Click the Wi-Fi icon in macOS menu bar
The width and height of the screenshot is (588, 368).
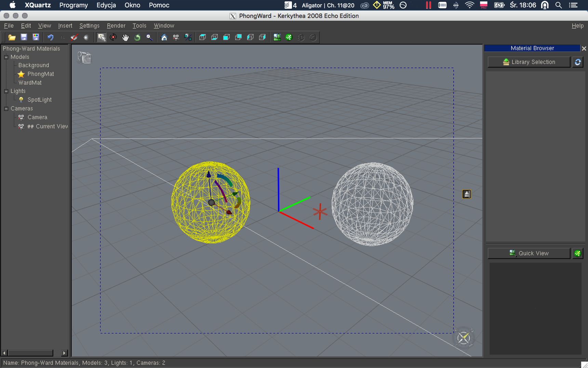point(469,5)
